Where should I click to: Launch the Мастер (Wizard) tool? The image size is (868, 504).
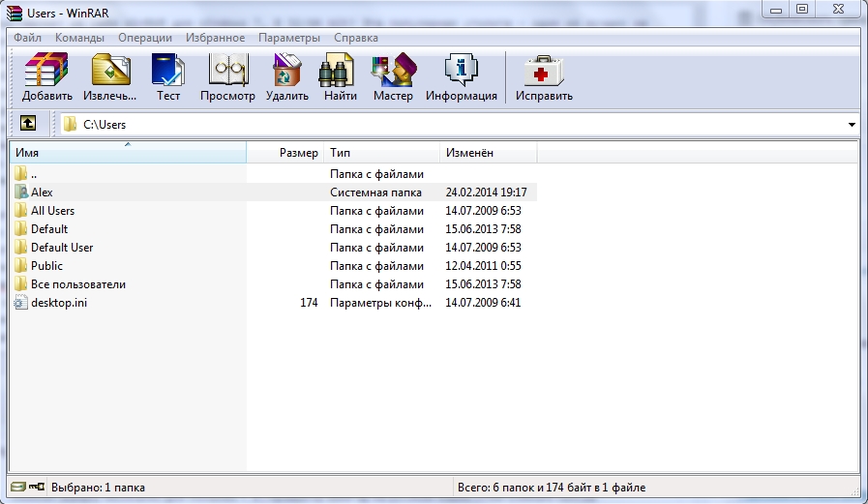(394, 69)
